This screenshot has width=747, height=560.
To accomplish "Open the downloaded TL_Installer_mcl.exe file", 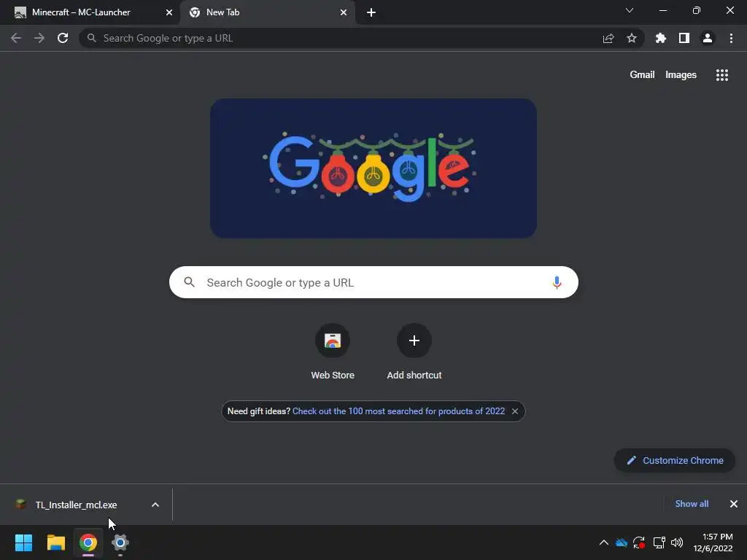I will 76,505.
